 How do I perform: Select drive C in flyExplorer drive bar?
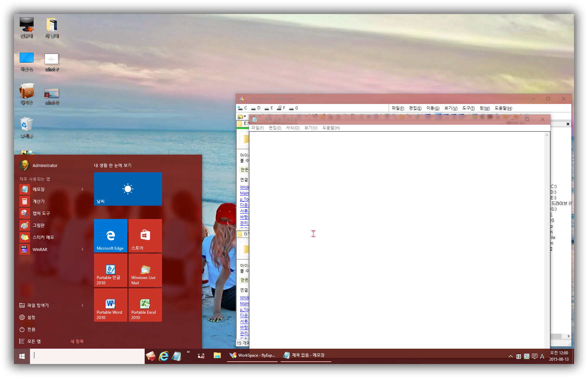click(x=242, y=108)
